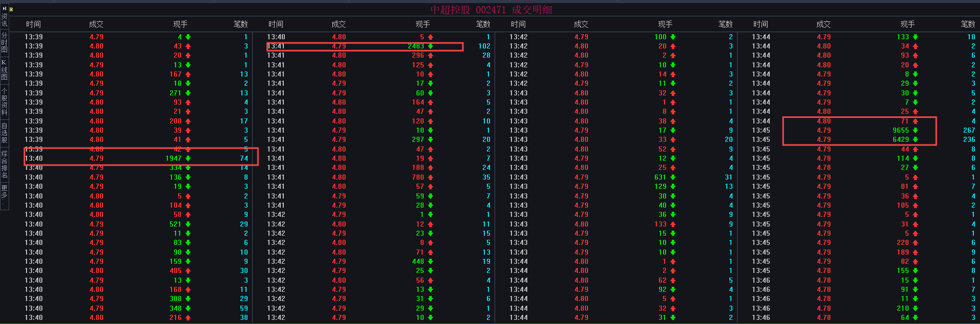Image resolution: width=980 pixels, height=324 pixels.
Task: Select the 13:40 row with volume 485
Action: pyautogui.click(x=136, y=270)
